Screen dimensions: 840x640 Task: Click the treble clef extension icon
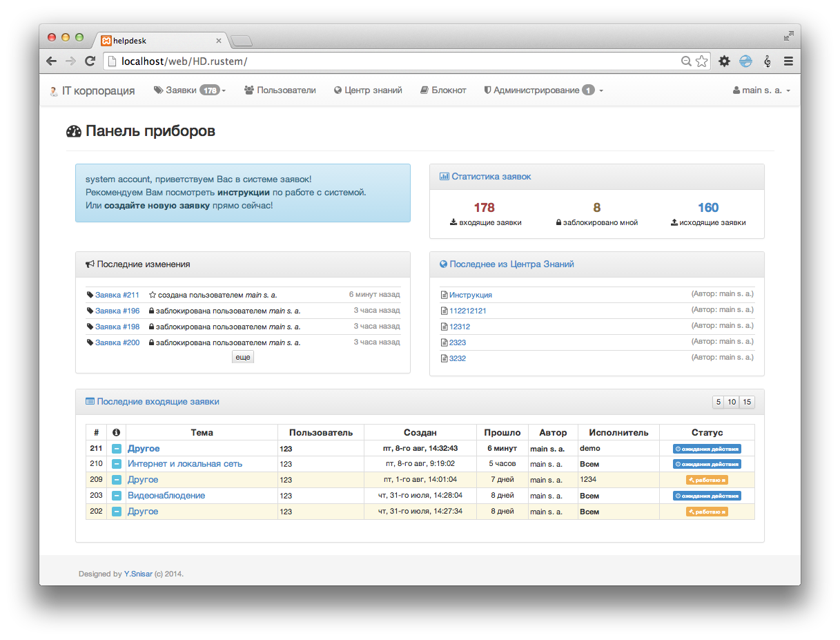tap(768, 61)
